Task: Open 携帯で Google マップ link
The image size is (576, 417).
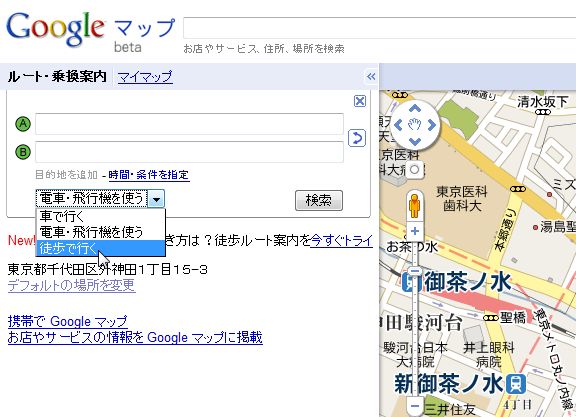Action: tap(68, 321)
